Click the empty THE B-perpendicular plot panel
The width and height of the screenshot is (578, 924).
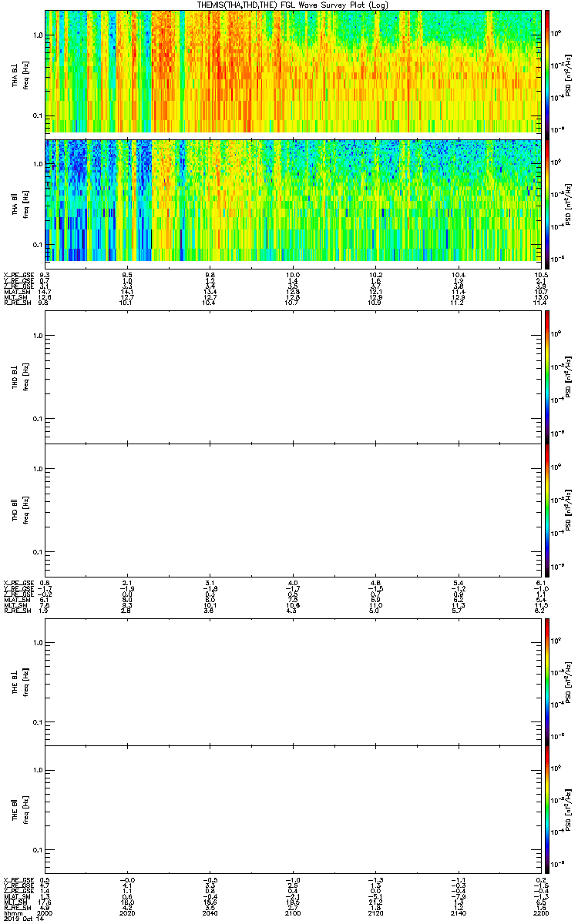(293, 681)
